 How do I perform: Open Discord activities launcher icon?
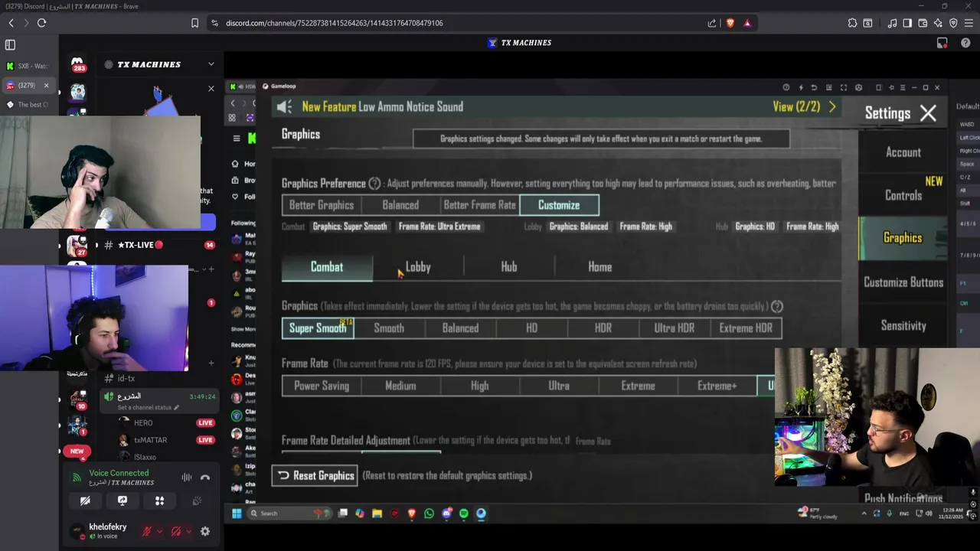pyautogui.click(x=159, y=500)
